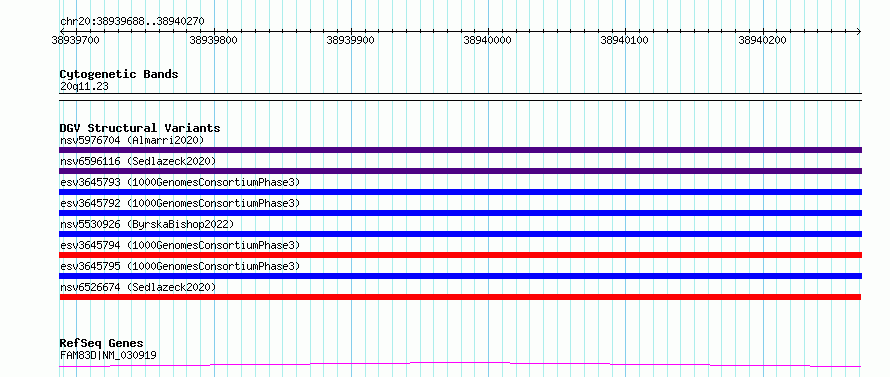Click the 38940200 ruler tick label
This screenshot has height=377, width=890.
(x=762, y=40)
